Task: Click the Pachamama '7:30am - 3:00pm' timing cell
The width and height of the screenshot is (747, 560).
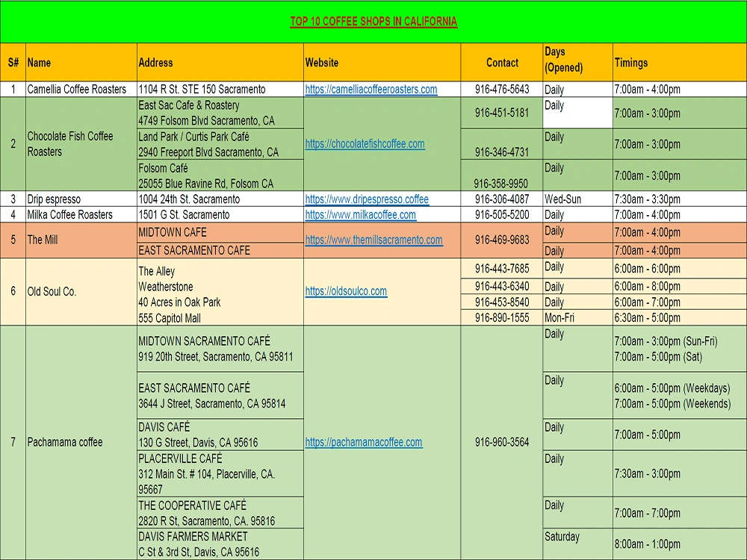Action: tap(680, 474)
